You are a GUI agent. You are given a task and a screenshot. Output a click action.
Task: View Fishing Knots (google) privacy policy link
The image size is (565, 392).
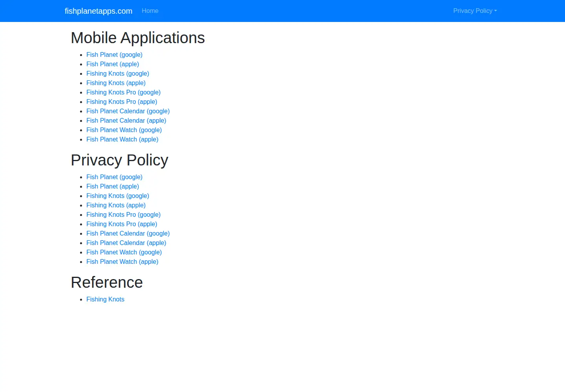tap(118, 196)
